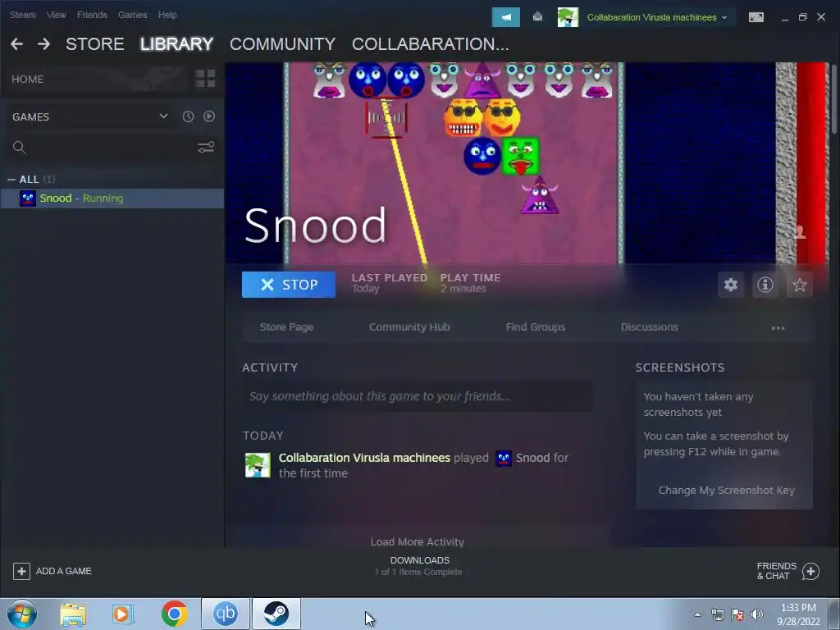Image resolution: width=840 pixels, height=630 pixels.
Task: Click the user avatar in the activity feed
Action: [x=258, y=465]
